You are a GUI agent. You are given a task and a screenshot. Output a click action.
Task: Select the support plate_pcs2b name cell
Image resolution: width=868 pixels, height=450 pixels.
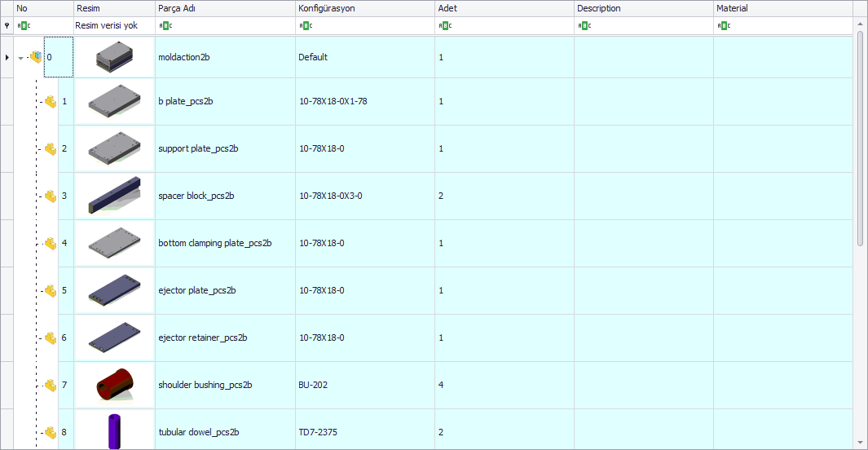(225, 148)
